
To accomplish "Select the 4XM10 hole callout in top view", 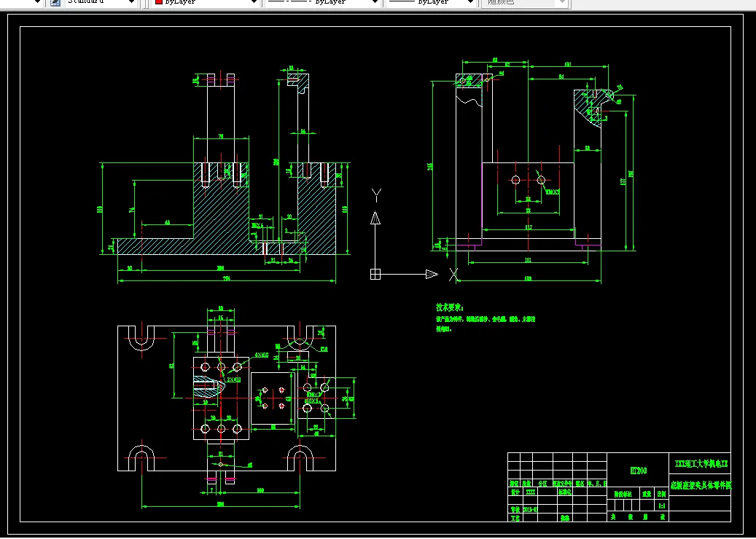I will tap(262, 355).
